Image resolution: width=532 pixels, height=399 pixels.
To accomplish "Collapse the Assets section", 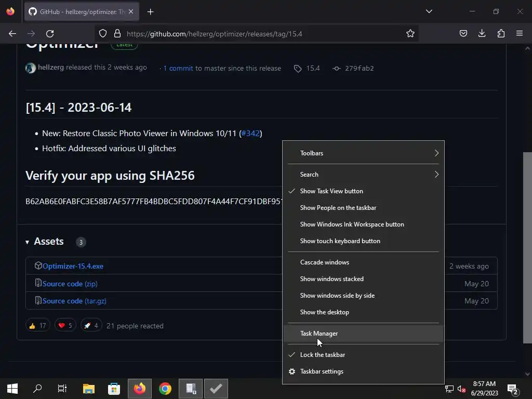I will pyautogui.click(x=27, y=242).
